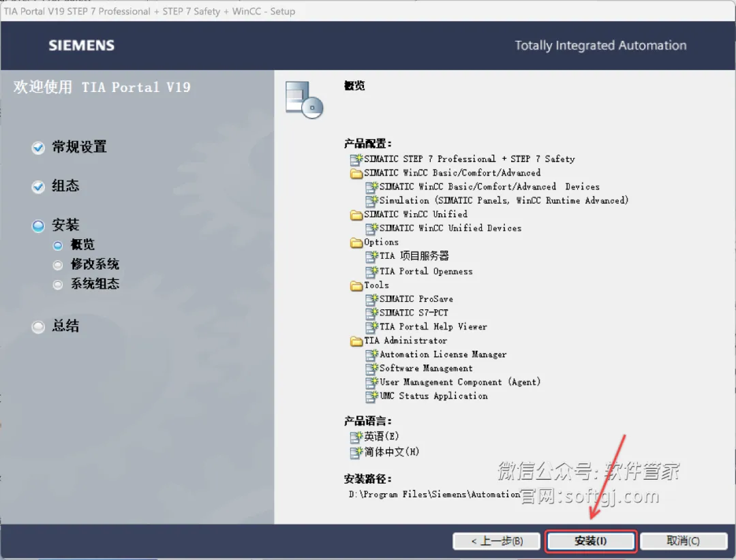Image resolution: width=736 pixels, height=560 pixels.
Task: Click the Totally Integrated Automation header text
Action: 600,46
